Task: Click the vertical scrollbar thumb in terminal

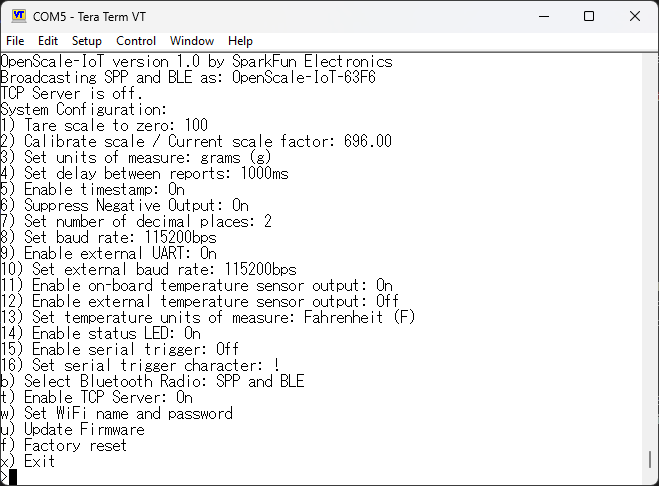Action: [x=650, y=465]
